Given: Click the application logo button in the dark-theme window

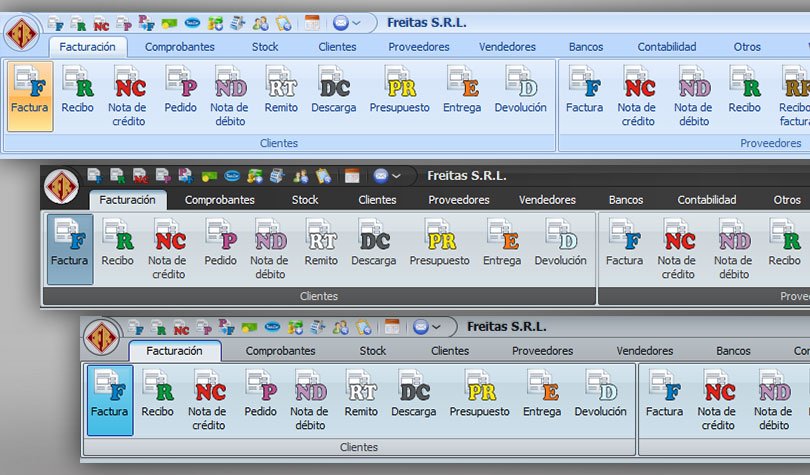Looking at the screenshot, I should pos(61,187).
